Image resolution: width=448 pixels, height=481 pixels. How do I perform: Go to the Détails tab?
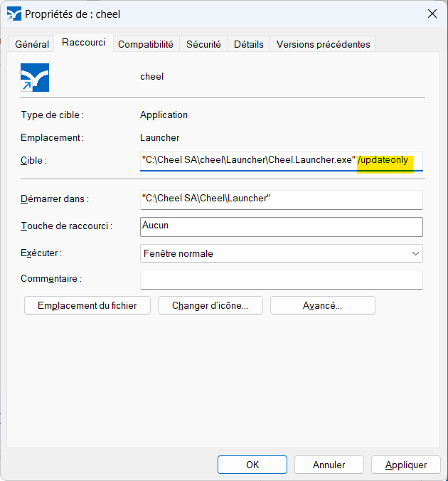[249, 45]
